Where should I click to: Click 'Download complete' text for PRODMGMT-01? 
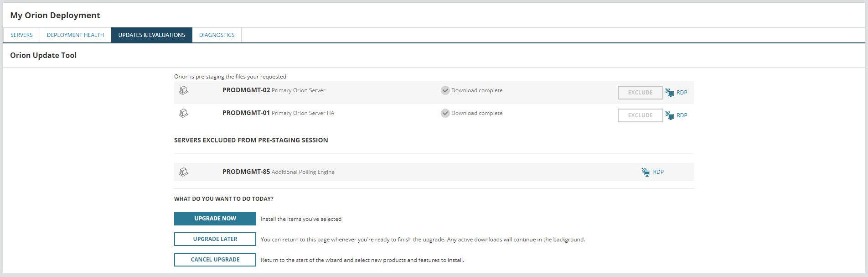[x=477, y=113]
